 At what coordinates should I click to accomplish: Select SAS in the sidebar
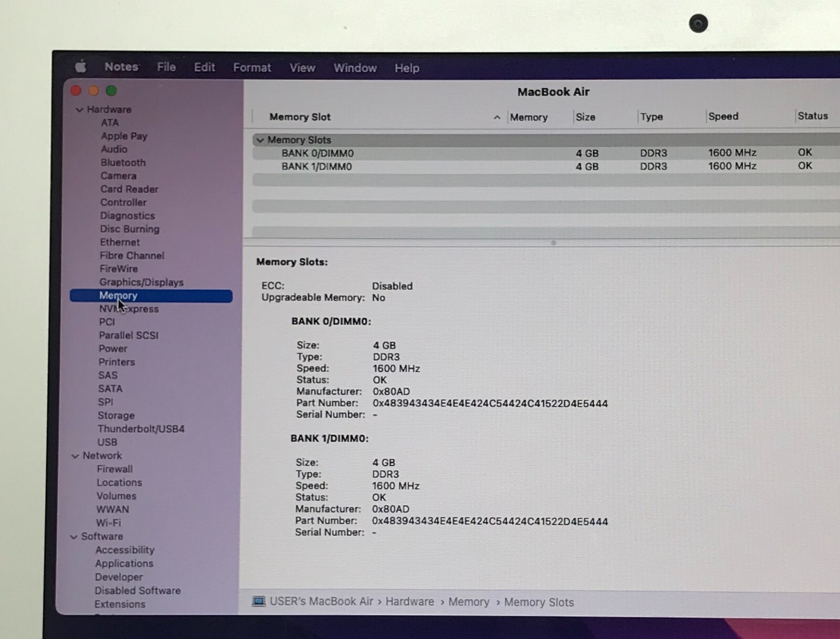(x=108, y=375)
